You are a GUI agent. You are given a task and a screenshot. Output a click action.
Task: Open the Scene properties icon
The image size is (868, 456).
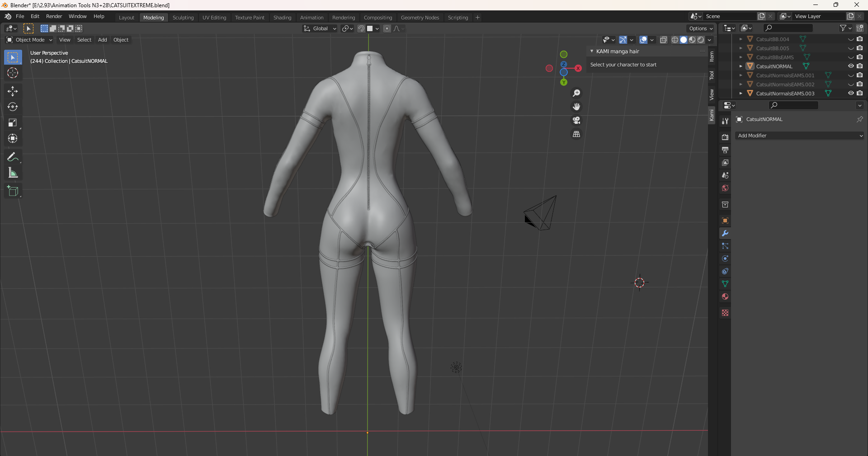(725, 175)
